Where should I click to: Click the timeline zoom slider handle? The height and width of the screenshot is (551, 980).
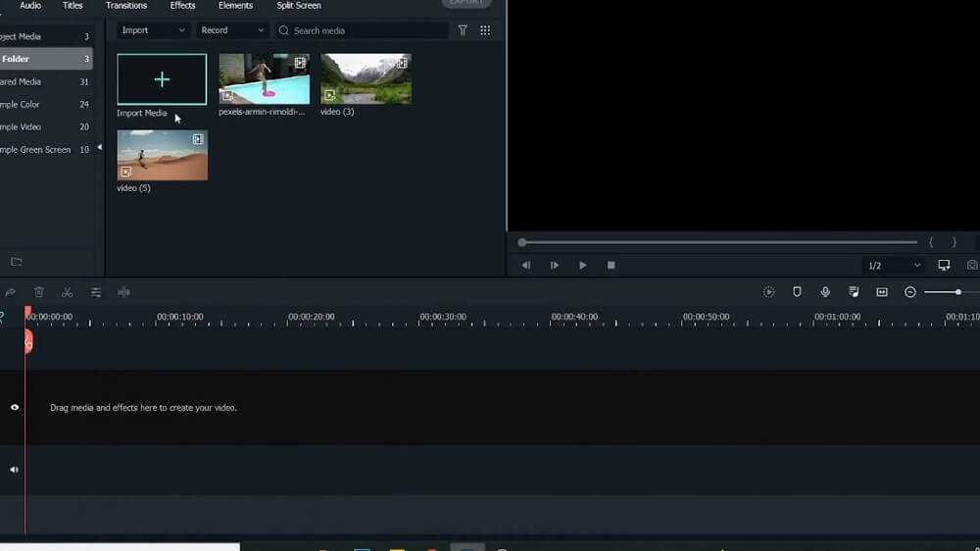point(957,292)
